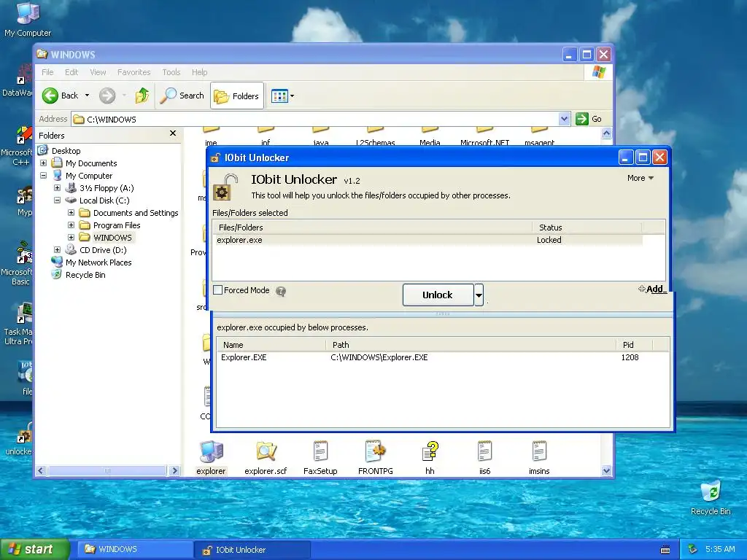Enable the Forced Mode checkbox
Viewport: 747px width, 560px height.
(217, 290)
